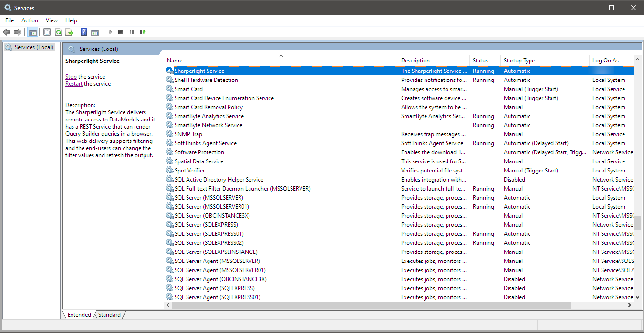Viewport: 644px width, 333px height.
Task: Select SQL Server Agent (MSSQLSERVER) row
Action: 399,261
